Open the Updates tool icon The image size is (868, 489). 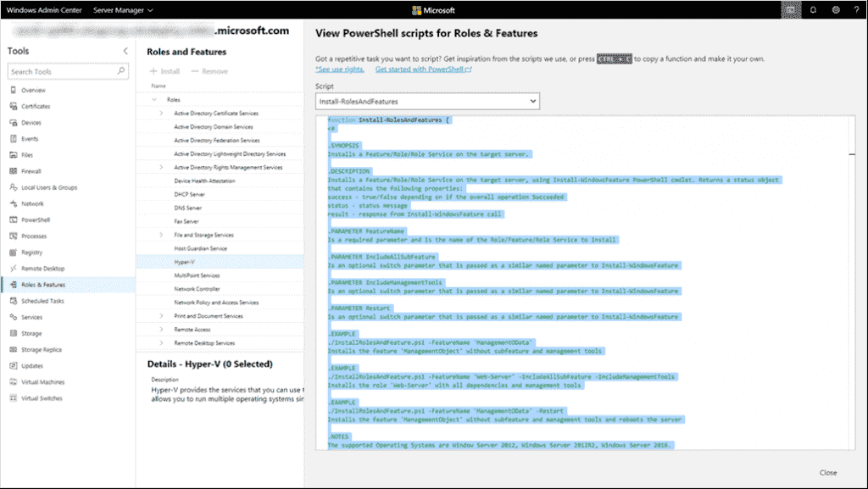coord(14,365)
